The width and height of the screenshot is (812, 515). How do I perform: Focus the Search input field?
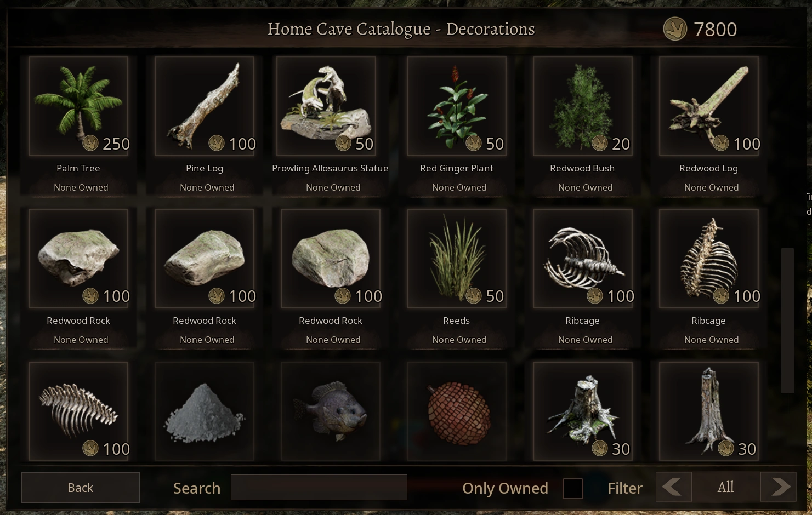pos(319,487)
